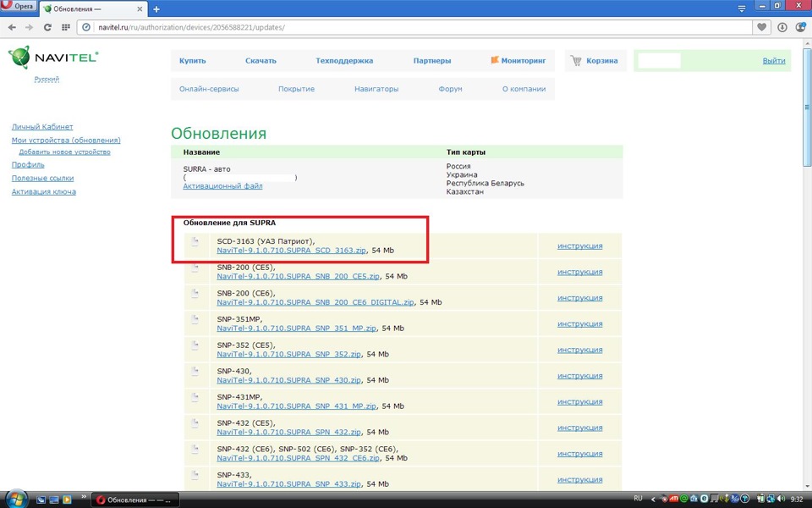
Task: Click the file icon beside SNP-433
Action: pos(195,475)
